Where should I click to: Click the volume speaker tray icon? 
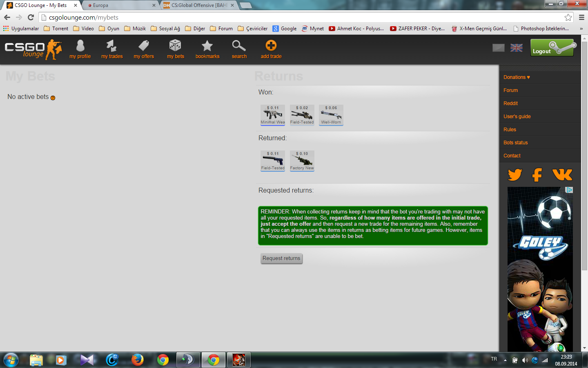click(x=525, y=360)
